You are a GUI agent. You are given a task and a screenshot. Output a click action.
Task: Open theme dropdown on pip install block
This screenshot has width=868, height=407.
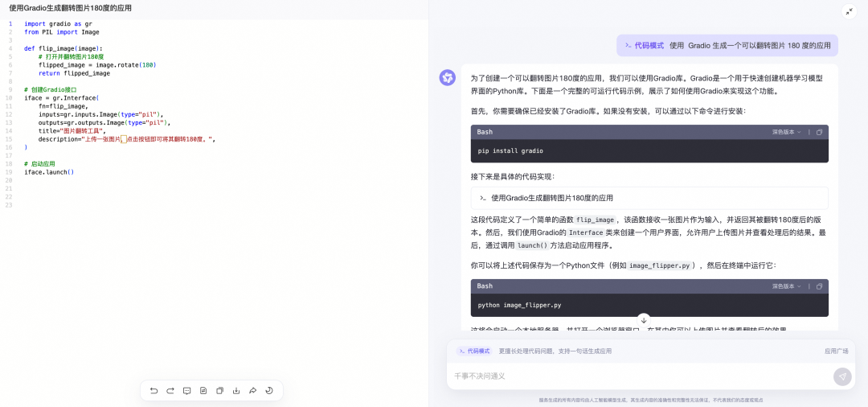point(787,133)
